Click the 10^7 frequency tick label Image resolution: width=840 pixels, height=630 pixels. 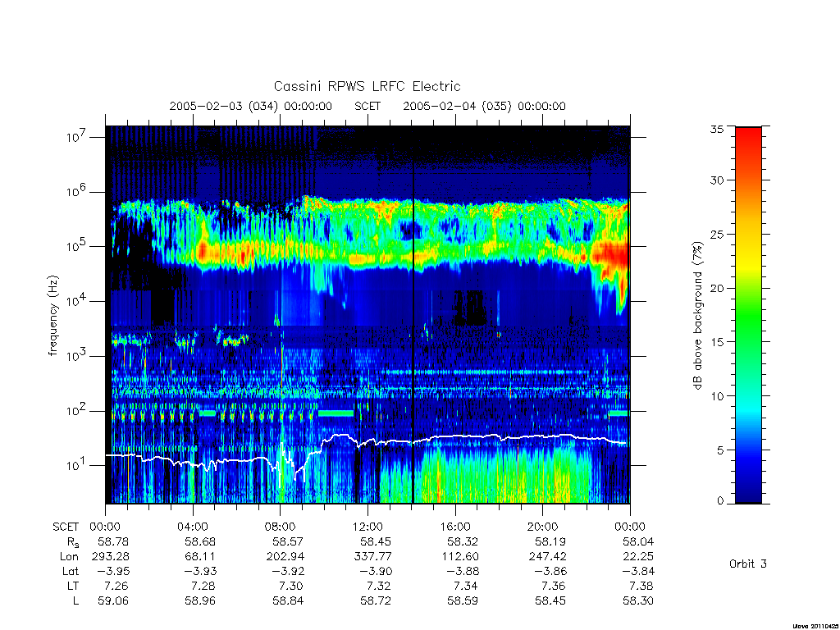pyautogui.click(x=76, y=137)
